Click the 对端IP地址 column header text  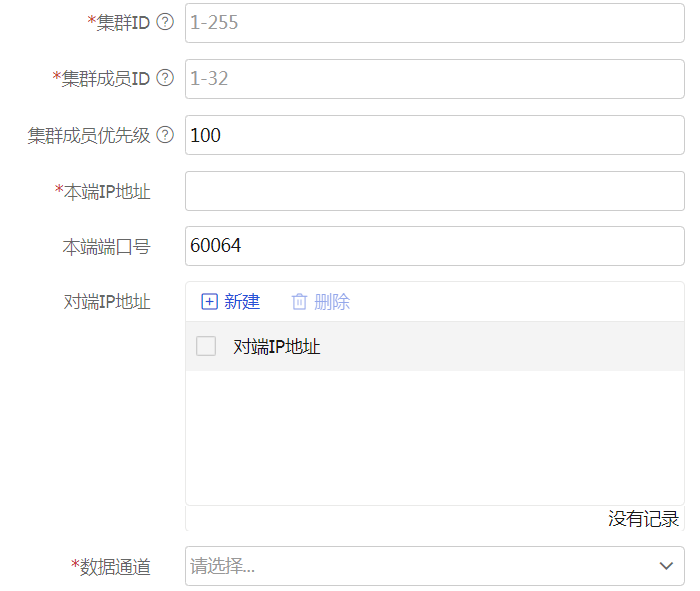pos(277,347)
